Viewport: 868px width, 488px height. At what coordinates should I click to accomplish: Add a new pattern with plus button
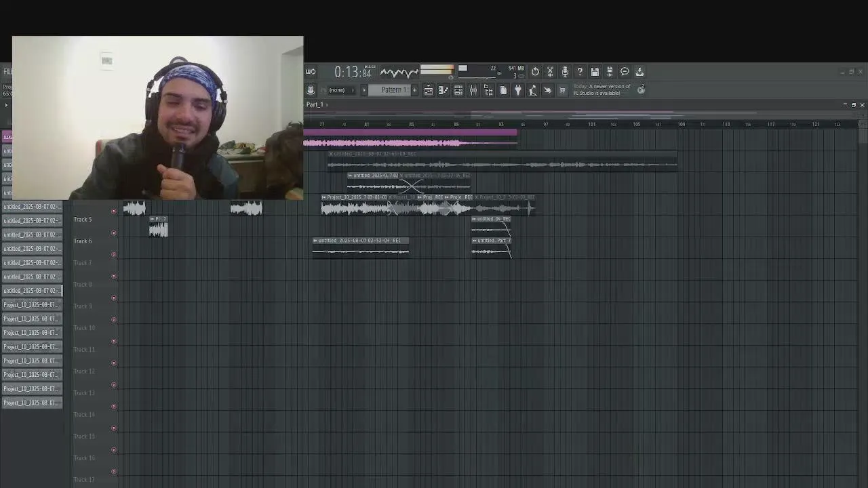[x=414, y=90]
